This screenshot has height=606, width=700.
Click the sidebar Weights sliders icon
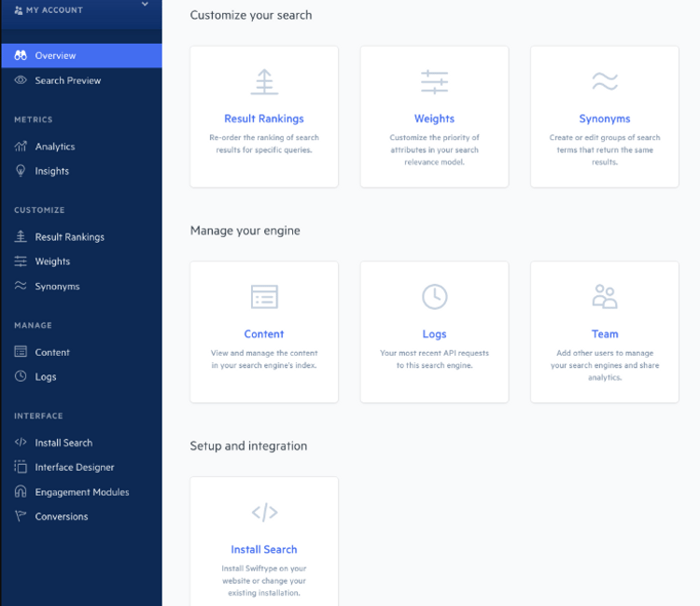[x=21, y=261]
